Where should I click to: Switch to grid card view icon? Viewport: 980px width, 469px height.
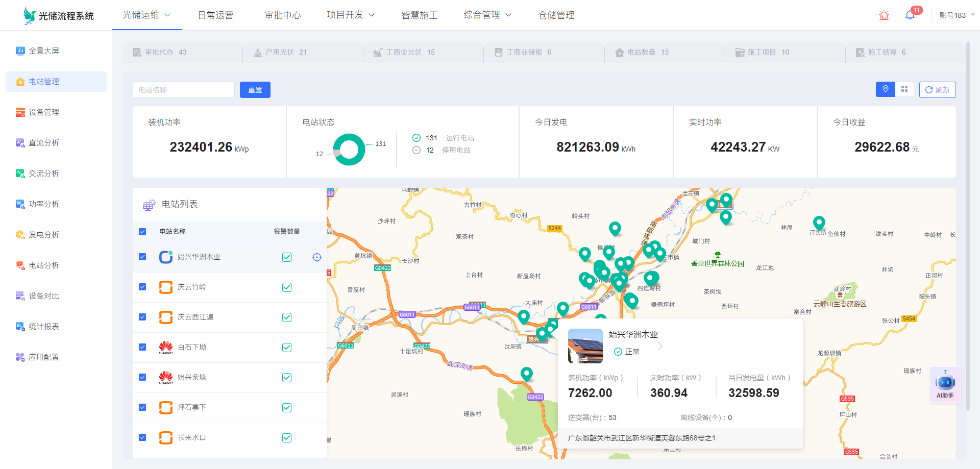coord(904,89)
